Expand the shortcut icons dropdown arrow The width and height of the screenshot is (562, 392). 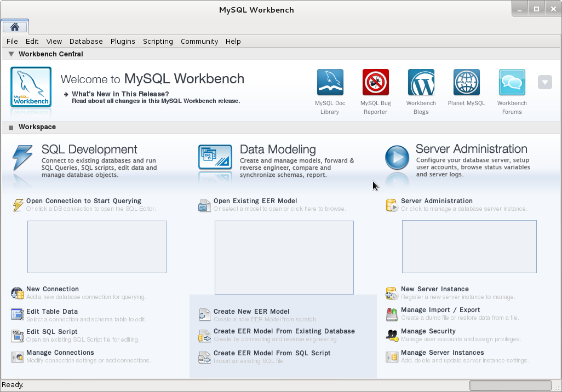[x=544, y=82]
